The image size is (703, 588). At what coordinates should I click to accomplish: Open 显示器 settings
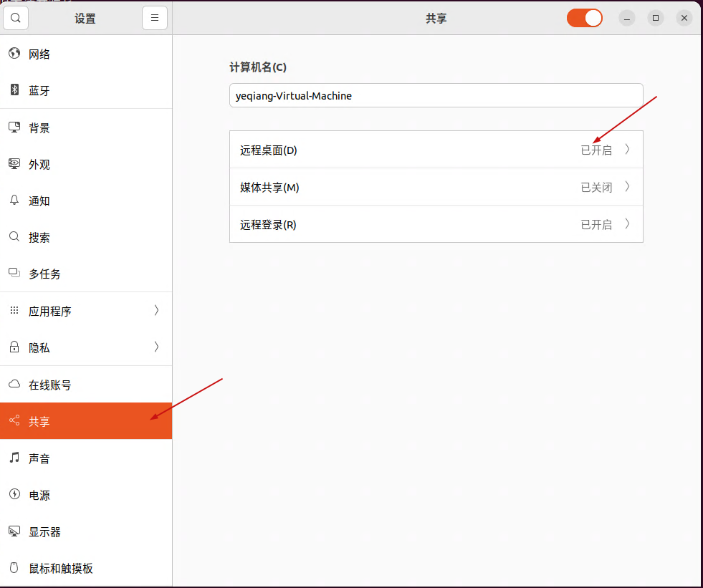coord(86,531)
